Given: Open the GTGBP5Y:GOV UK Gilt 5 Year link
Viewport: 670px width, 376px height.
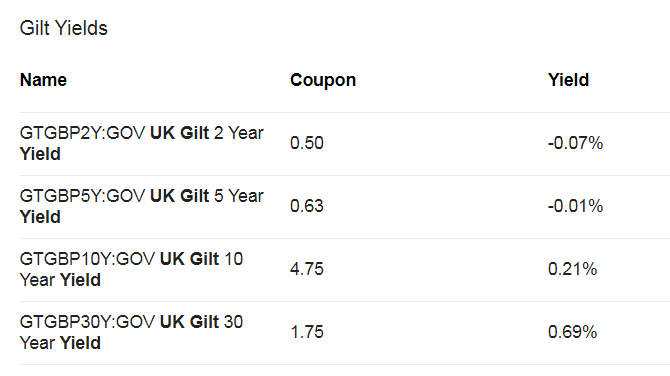Looking at the screenshot, I should pyautogui.click(x=141, y=206).
